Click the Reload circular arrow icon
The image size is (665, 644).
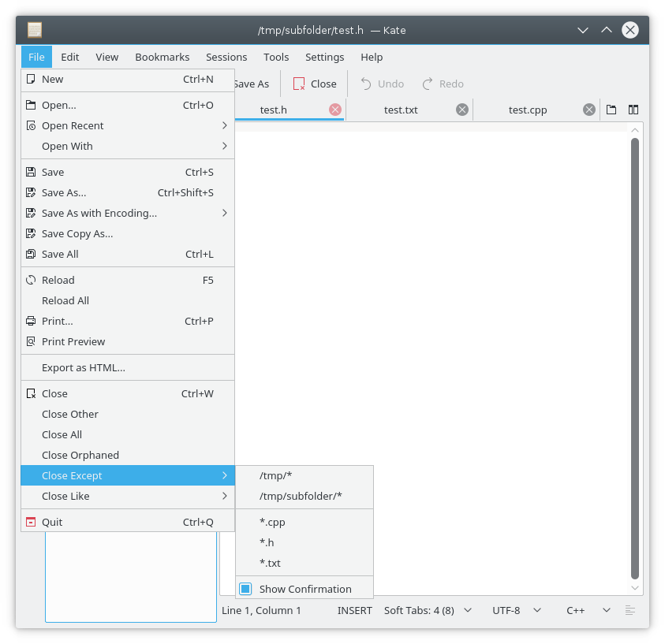tap(31, 280)
